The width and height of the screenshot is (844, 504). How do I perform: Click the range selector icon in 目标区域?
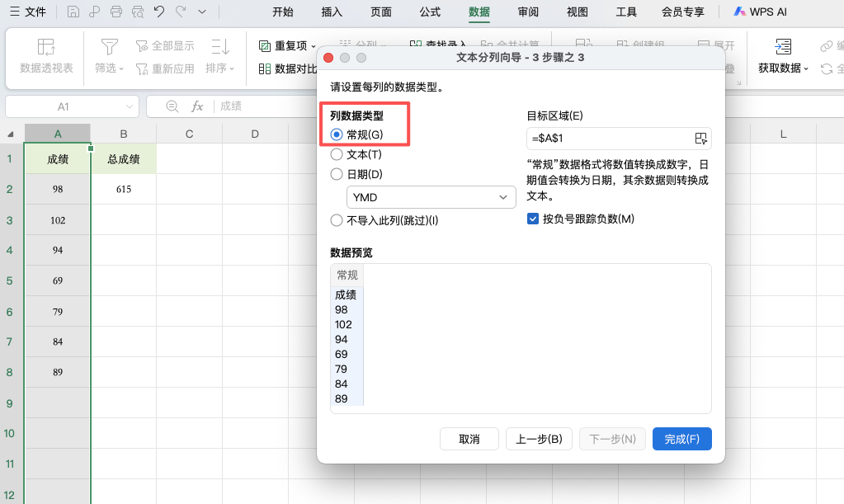(700, 139)
